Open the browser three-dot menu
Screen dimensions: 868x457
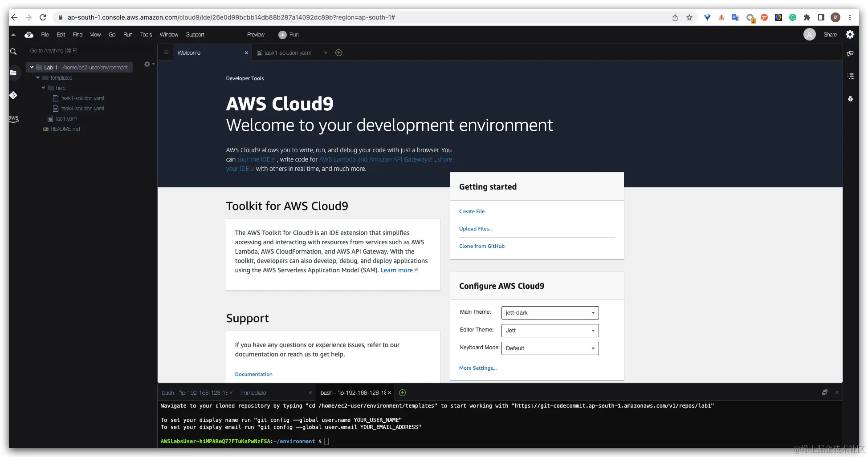850,17
